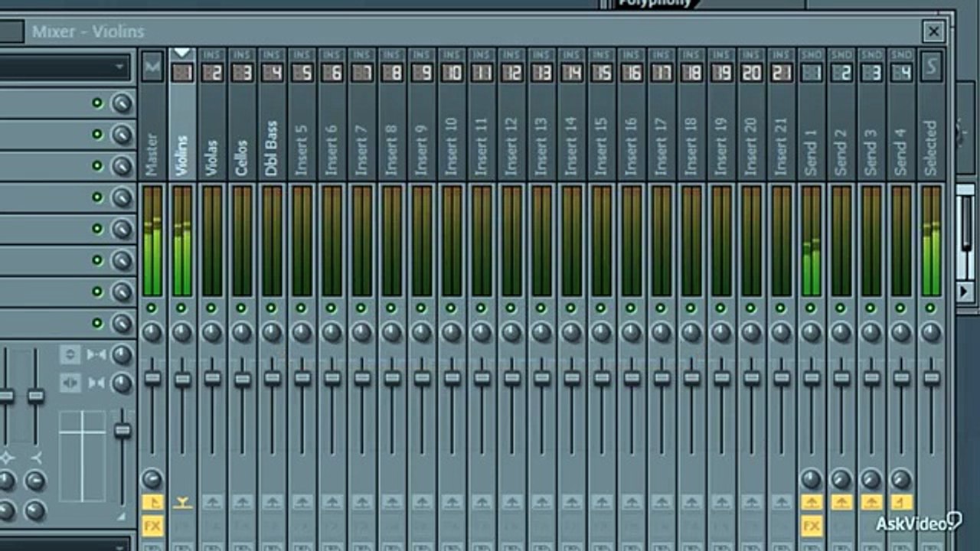Viewport: 980px width, 551px height.
Task: Click the highlighted send icon under Send 4
Action: coord(901,502)
